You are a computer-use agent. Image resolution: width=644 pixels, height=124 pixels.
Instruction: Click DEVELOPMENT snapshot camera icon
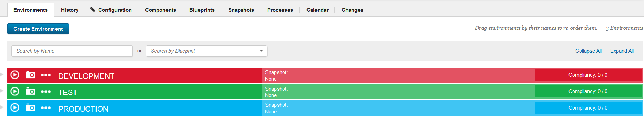click(30, 74)
